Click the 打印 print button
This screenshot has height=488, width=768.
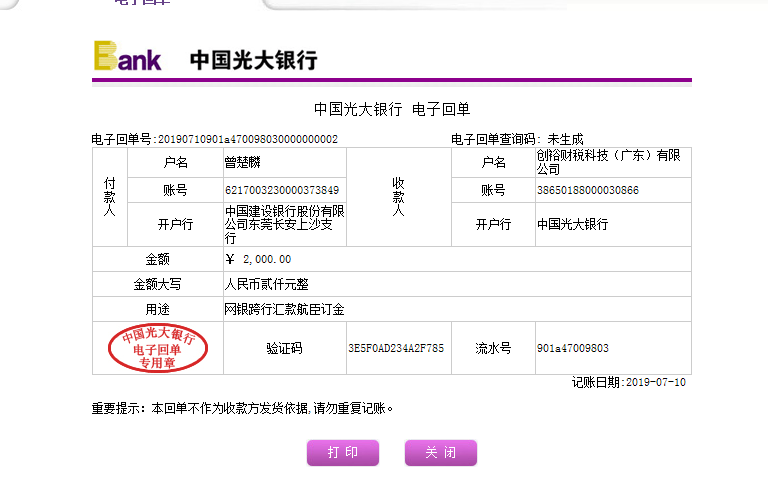click(343, 452)
